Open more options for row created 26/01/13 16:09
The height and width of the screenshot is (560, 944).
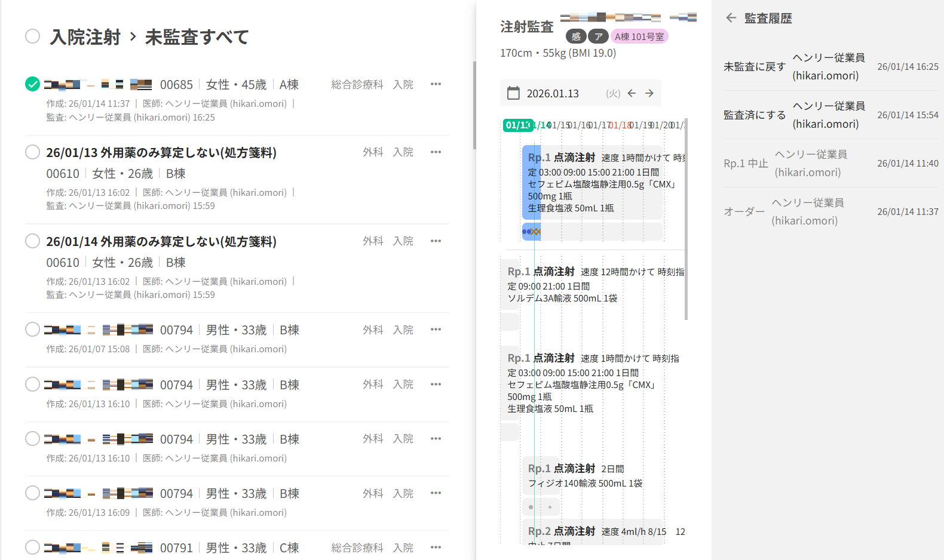436,493
